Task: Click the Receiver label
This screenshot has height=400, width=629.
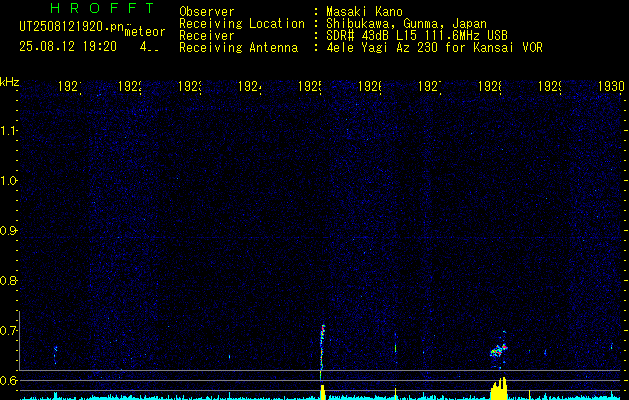Action: [x=207, y=36]
